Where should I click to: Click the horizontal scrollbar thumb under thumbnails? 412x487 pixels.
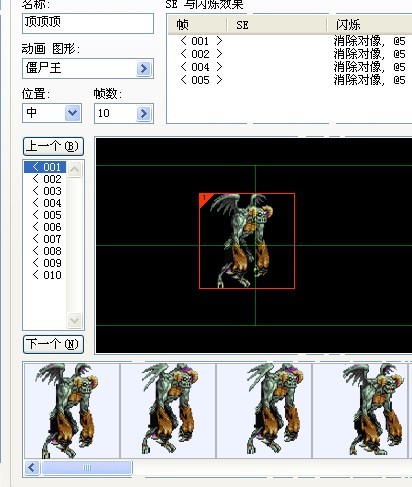tap(87, 467)
